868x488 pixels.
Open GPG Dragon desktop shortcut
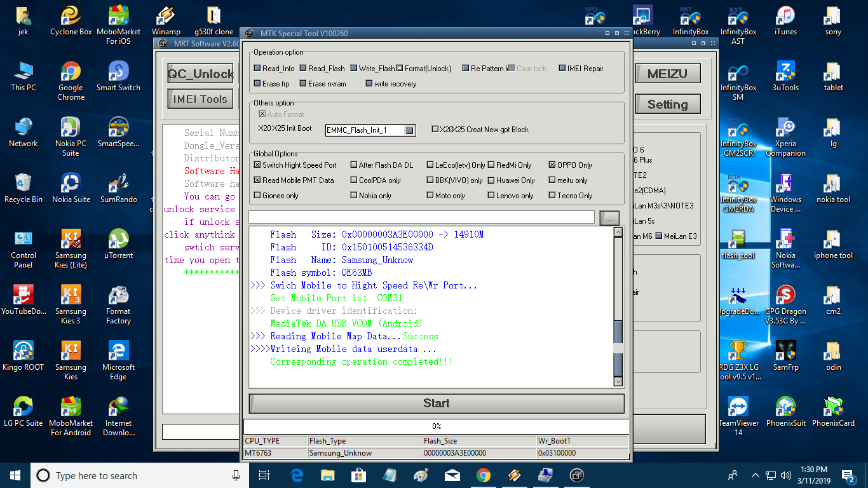(786, 305)
